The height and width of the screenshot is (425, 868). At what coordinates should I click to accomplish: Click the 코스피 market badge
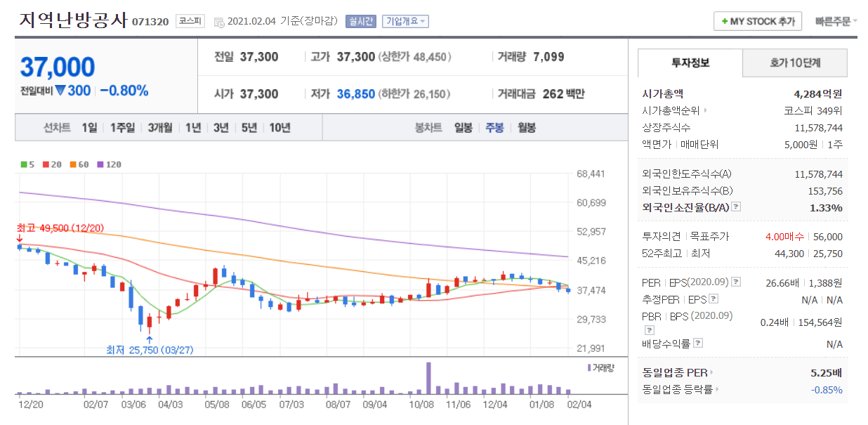coord(190,21)
